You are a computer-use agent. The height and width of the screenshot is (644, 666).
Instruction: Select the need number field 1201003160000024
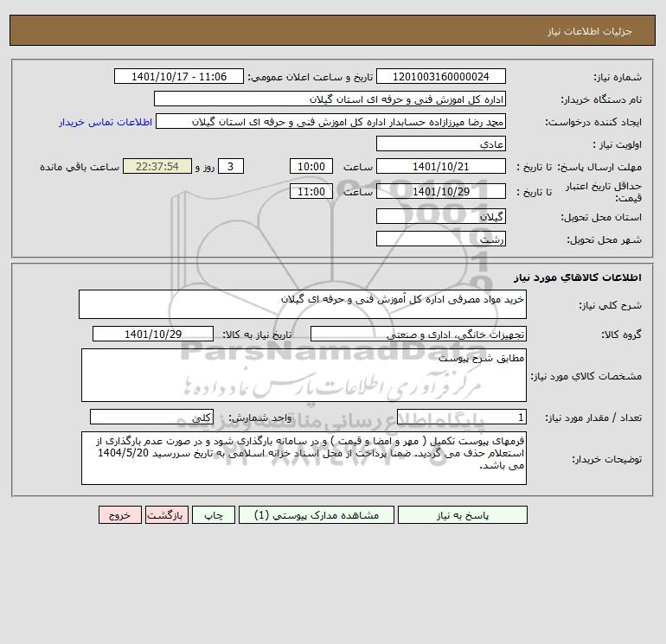[x=441, y=76]
